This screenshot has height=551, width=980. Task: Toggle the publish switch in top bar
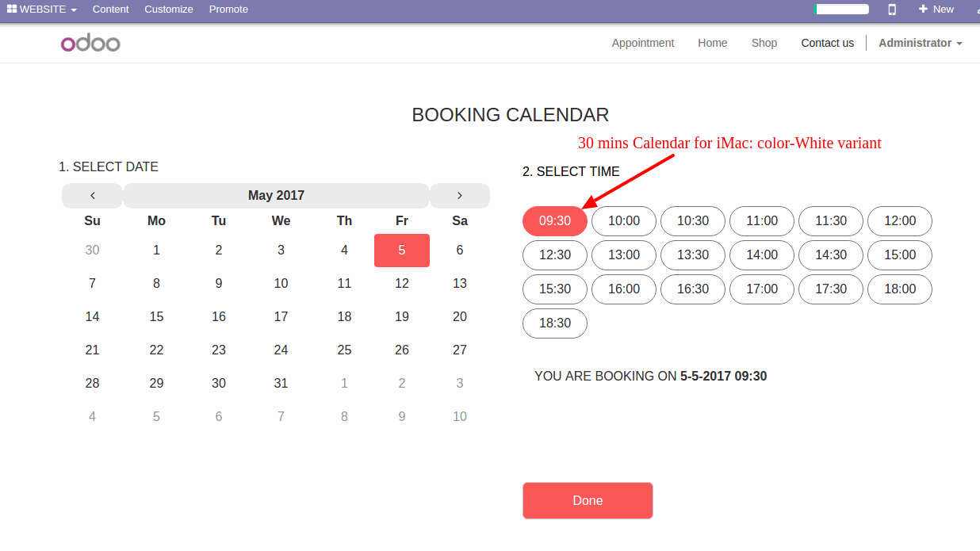(841, 10)
